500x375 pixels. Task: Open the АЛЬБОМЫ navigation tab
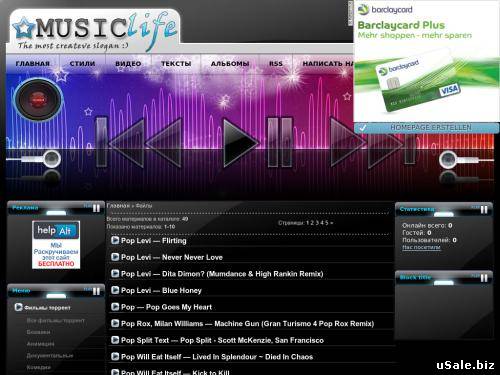pyautogui.click(x=230, y=64)
